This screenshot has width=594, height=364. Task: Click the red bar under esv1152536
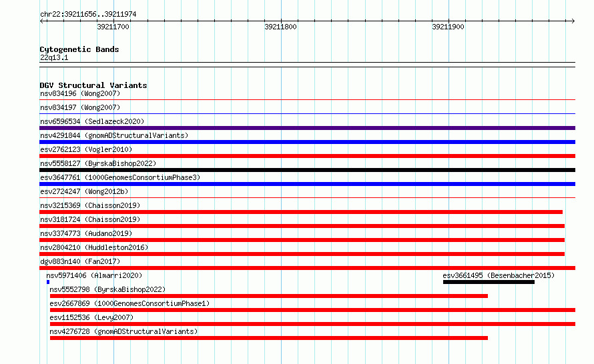pos(312,324)
